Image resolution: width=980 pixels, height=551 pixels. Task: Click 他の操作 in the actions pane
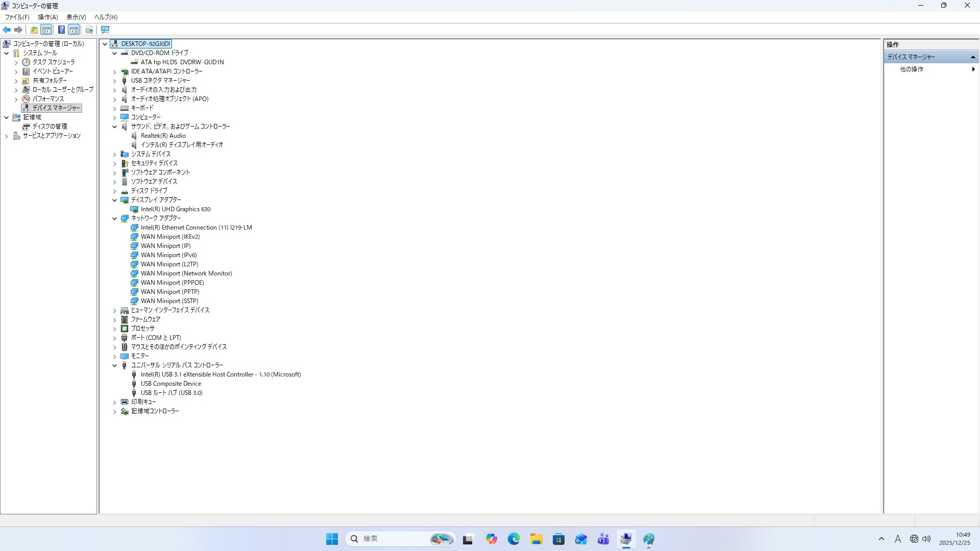pos(911,69)
